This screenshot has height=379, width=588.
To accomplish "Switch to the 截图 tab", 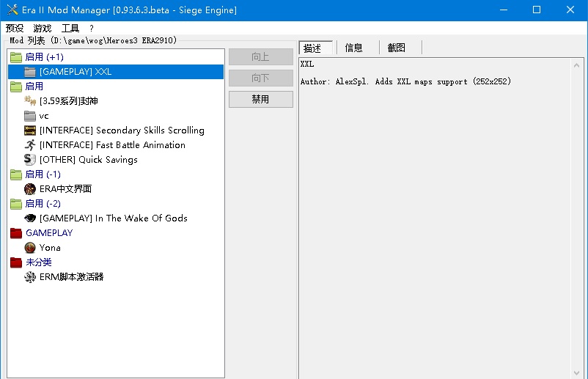I will click(x=397, y=48).
